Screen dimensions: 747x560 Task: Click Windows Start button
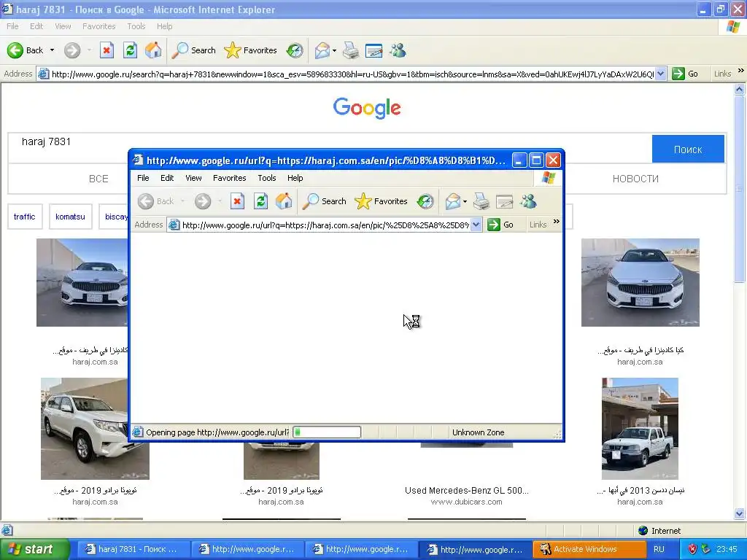(34, 549)
